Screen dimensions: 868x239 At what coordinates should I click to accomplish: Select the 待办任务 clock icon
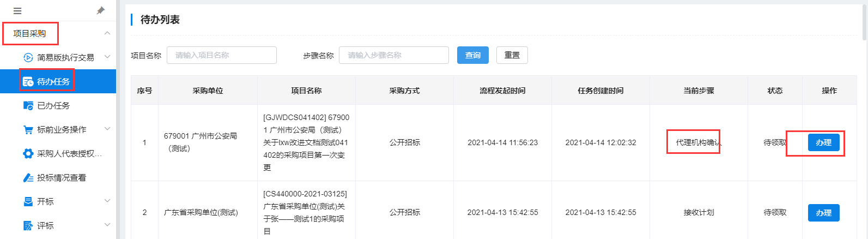coord(28,81)
